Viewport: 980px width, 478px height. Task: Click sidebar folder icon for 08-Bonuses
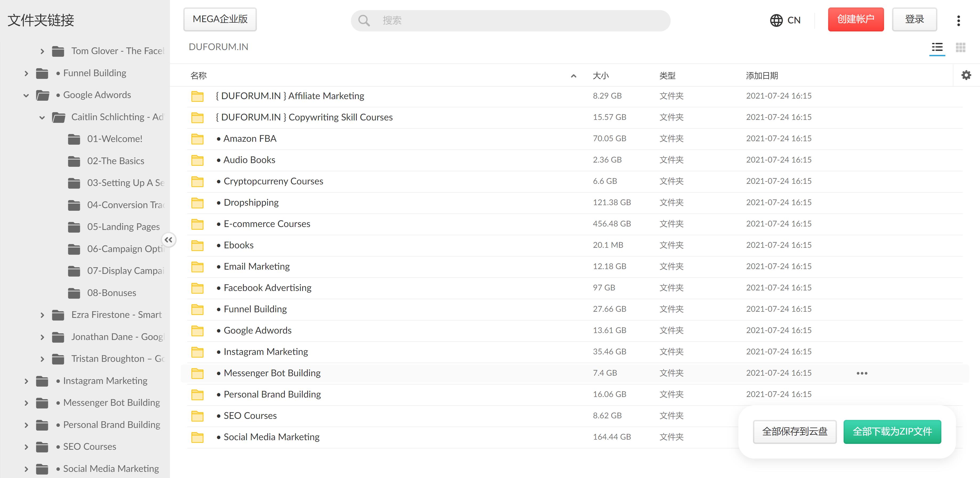coord(74,293)
